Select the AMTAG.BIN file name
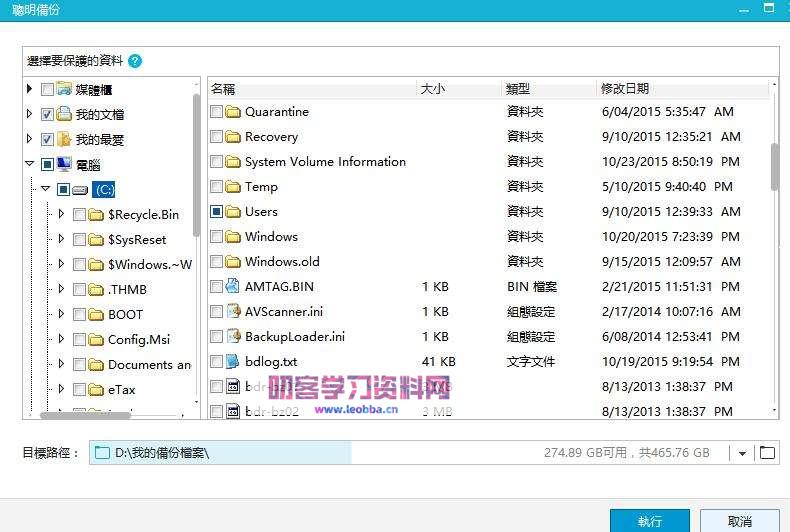Viewport: 790px width, 532px height. [279, 287]
